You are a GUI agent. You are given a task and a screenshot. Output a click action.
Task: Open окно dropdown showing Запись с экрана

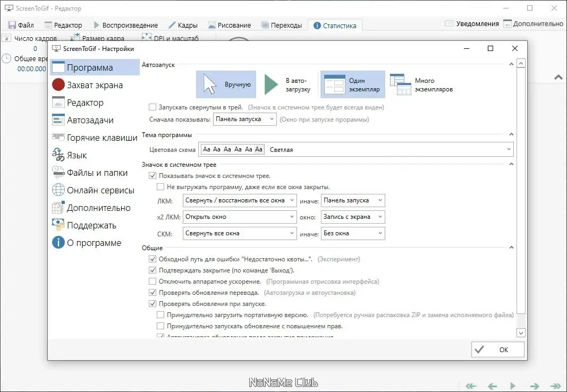(x=353, y=217)
